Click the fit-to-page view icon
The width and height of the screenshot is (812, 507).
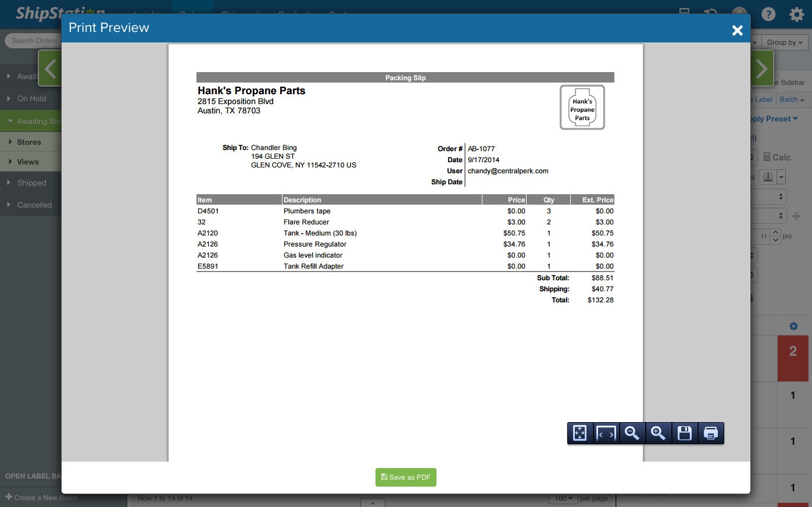[580, 433]
